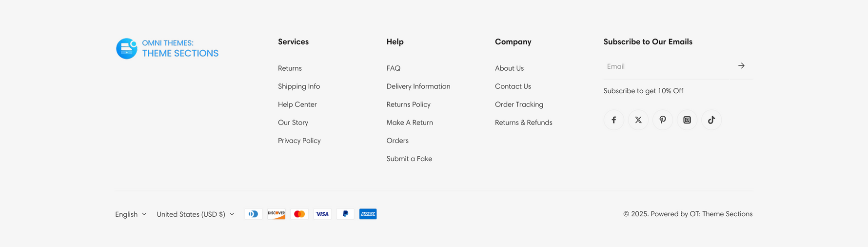Open the Order Tracking link
The height and width of the screenshot is (247, 868).
click(x=519, y=104)
